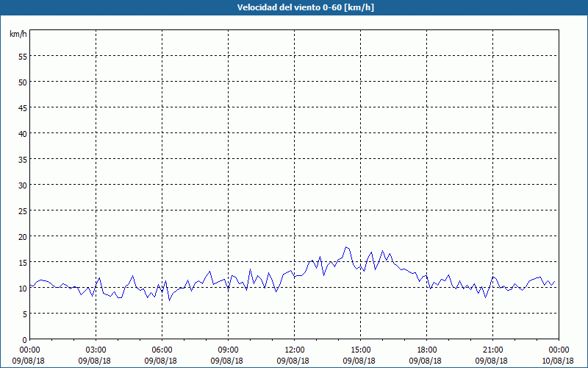
Task: Click the 5 value on the vertical axis
Action: click(x=25, y=314)
